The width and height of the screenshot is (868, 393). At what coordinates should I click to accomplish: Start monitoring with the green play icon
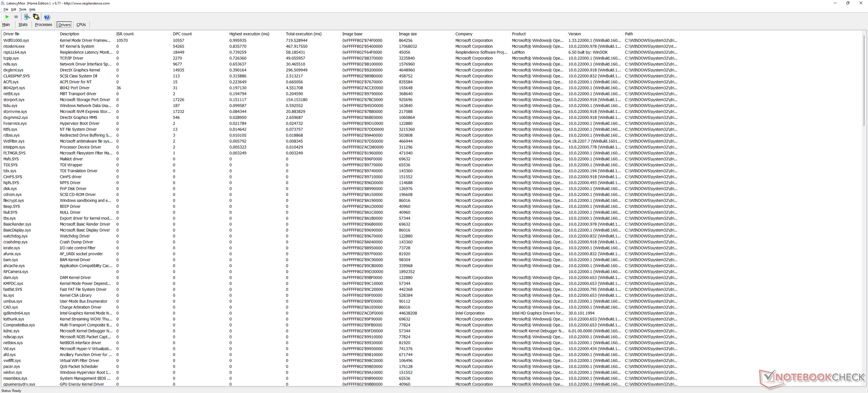pos(7,17)
